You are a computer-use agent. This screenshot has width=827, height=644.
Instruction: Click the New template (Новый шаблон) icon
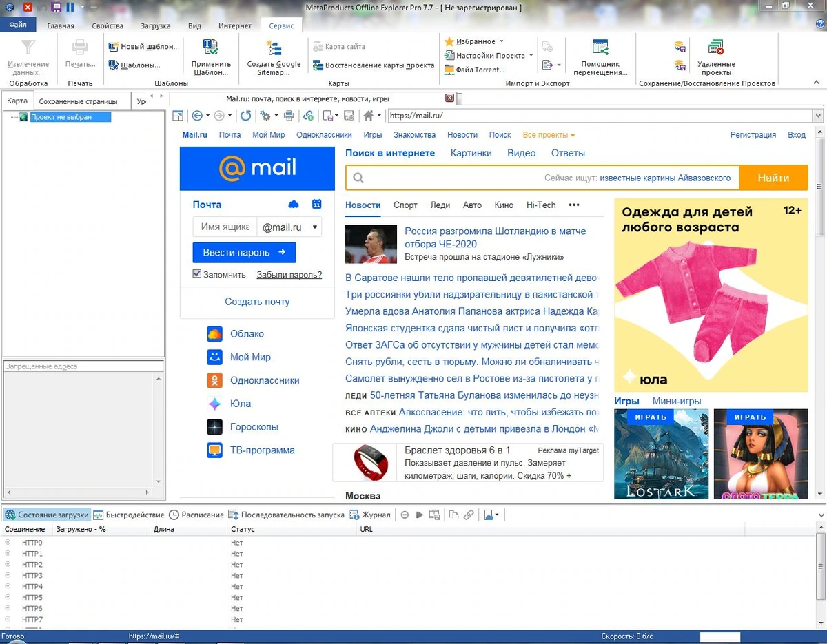coord(114,47)
